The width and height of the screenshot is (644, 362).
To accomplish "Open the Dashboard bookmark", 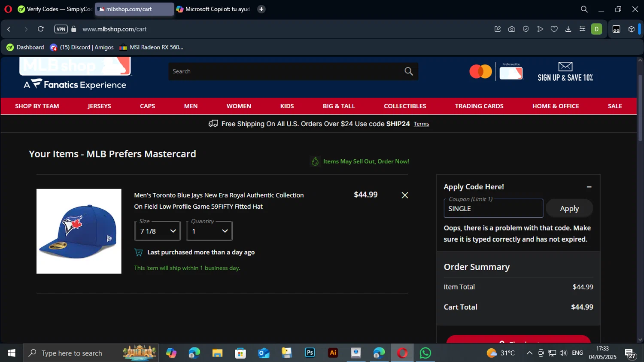I will coord(25,47).
